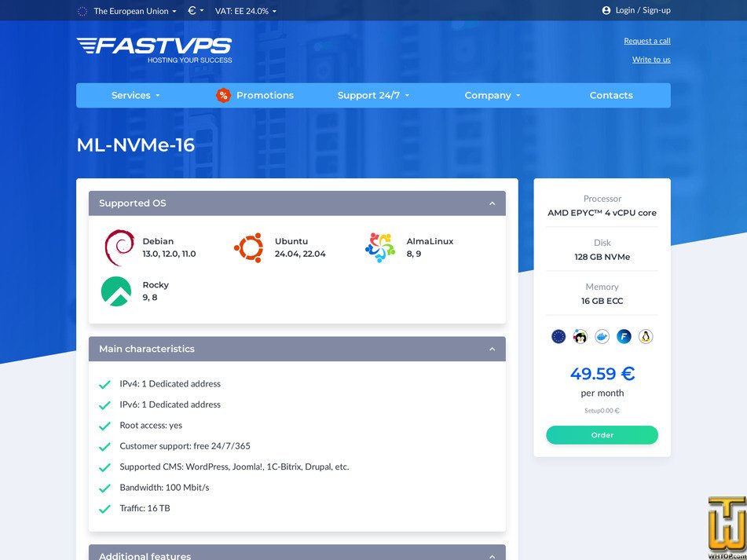747x560 pixels.
Task: Click the 49.59 € price
Action: [x=602, y=374]
